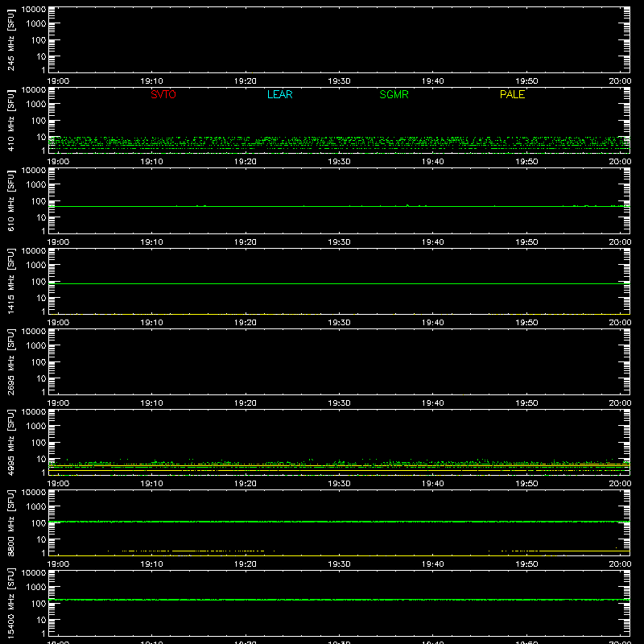Click 19:00 tick label under 8800 MHz panel
This screenshot has width=644, height=644.
pyautogui.click(x=58, y=564)
